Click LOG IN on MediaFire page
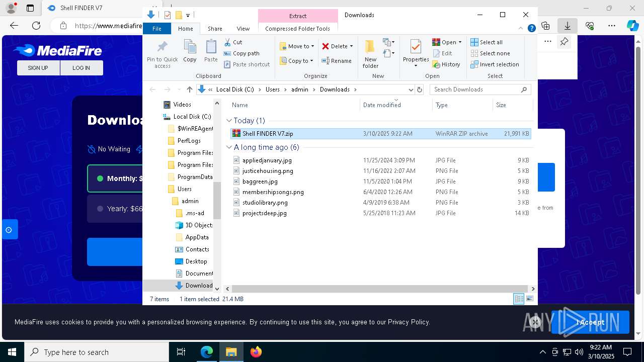Viewport: 644px width, 362px height. tap(81, 68)
